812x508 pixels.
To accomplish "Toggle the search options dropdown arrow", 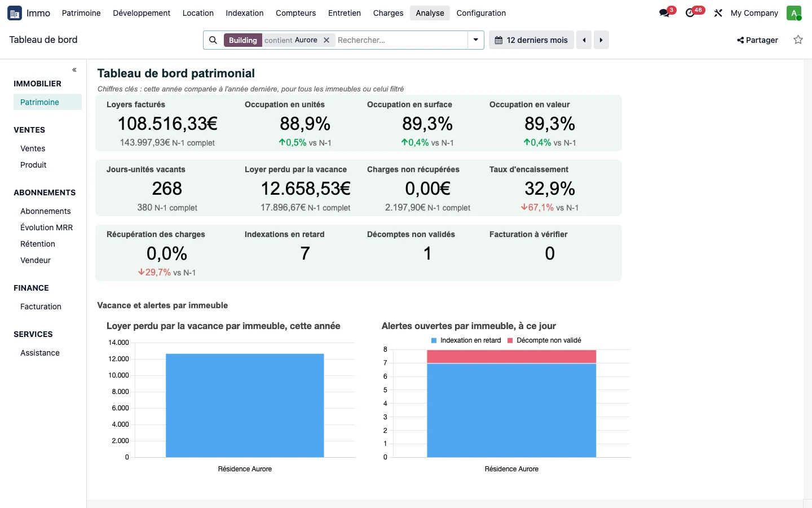I will tap(476, 40).
